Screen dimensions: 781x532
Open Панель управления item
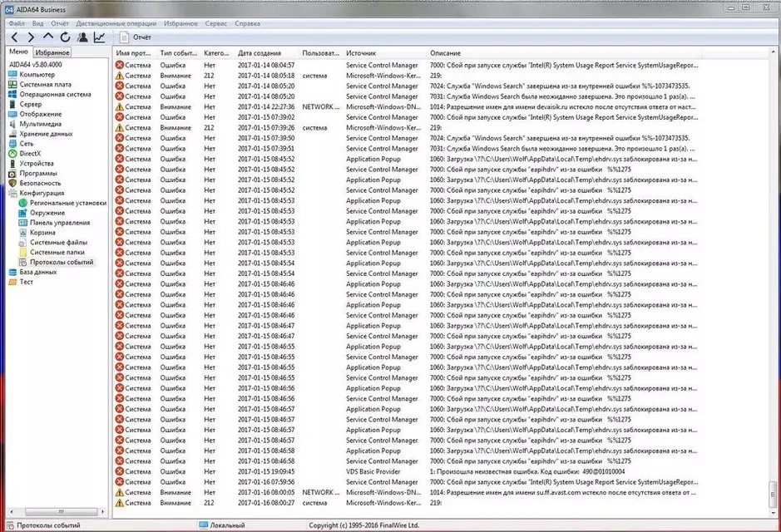point(60,223)
